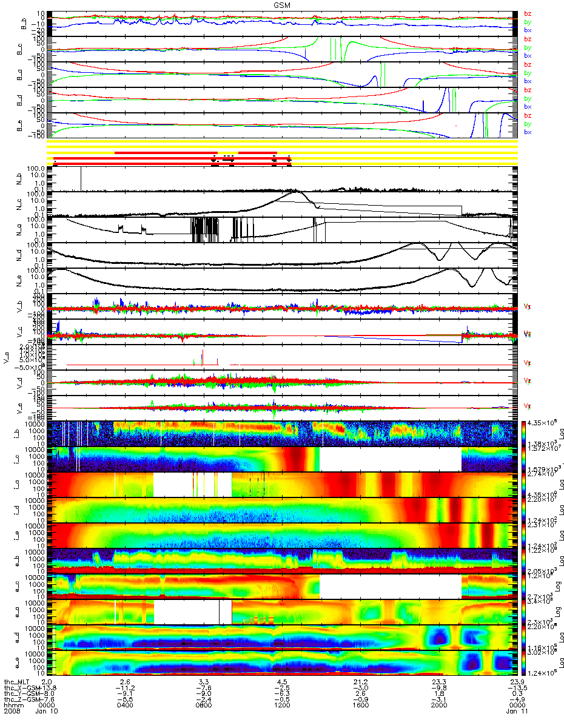Click the MLT value 23.3
Screen dimensions: 564x728
click(438, 682)
